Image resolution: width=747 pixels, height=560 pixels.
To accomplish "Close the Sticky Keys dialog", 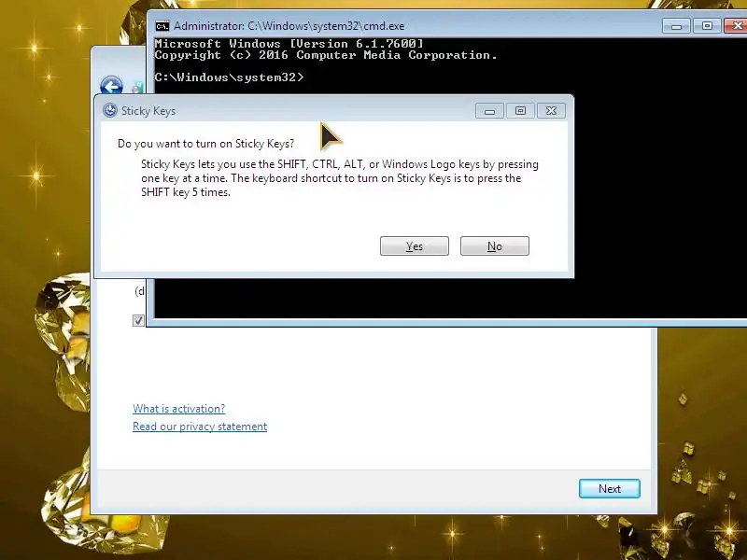I will tap(551, 110).
